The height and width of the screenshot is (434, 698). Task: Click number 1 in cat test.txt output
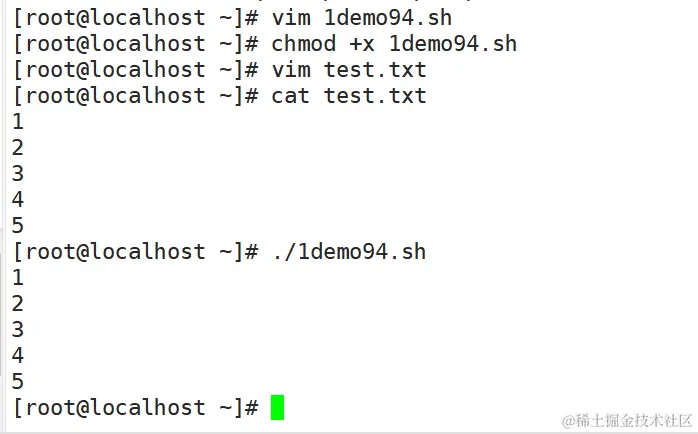pos(18,122)
